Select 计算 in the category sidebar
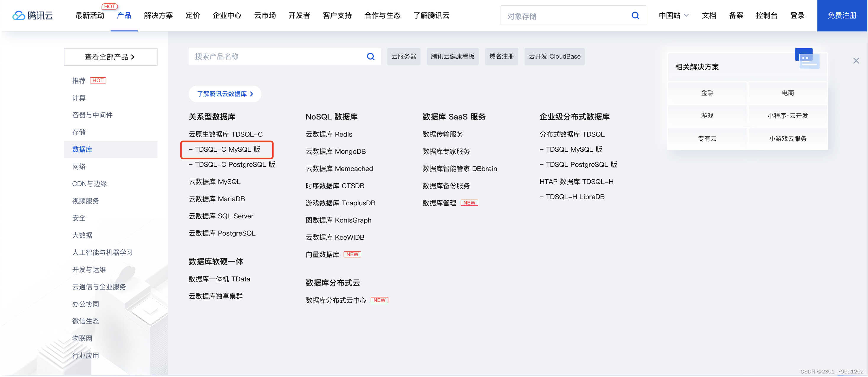868x377 pixels. pyautogui.click(x=79, y=98)
